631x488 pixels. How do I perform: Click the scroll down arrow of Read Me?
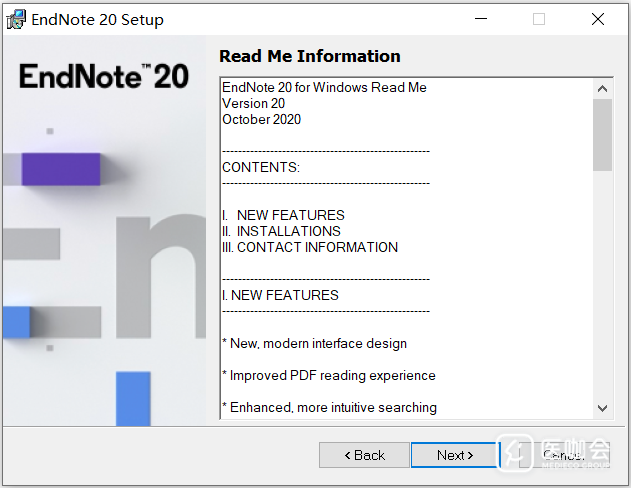tap(602, 407)
